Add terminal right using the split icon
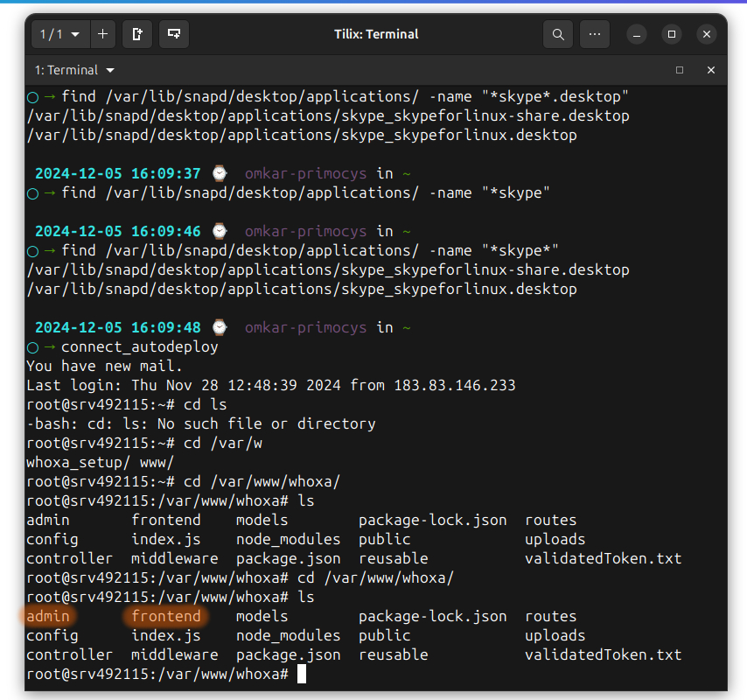Image resolution: width=747 pixels, height=700 pixels. tap(137, 34)
